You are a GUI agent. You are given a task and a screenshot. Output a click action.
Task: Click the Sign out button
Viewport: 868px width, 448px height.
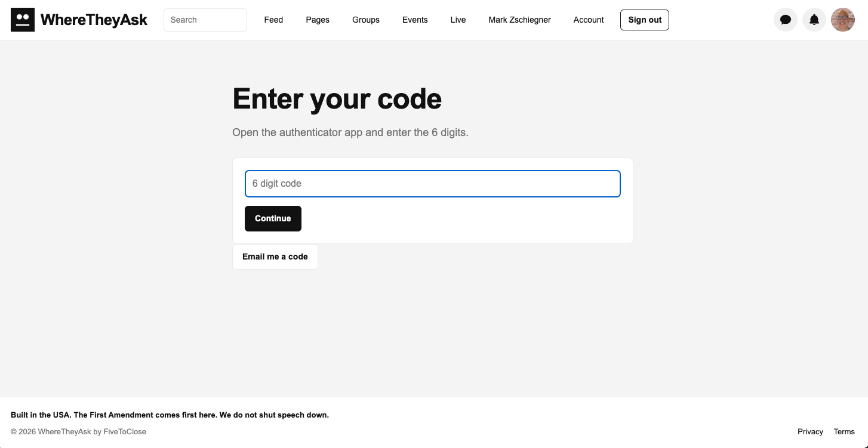(x=645, y=20)
